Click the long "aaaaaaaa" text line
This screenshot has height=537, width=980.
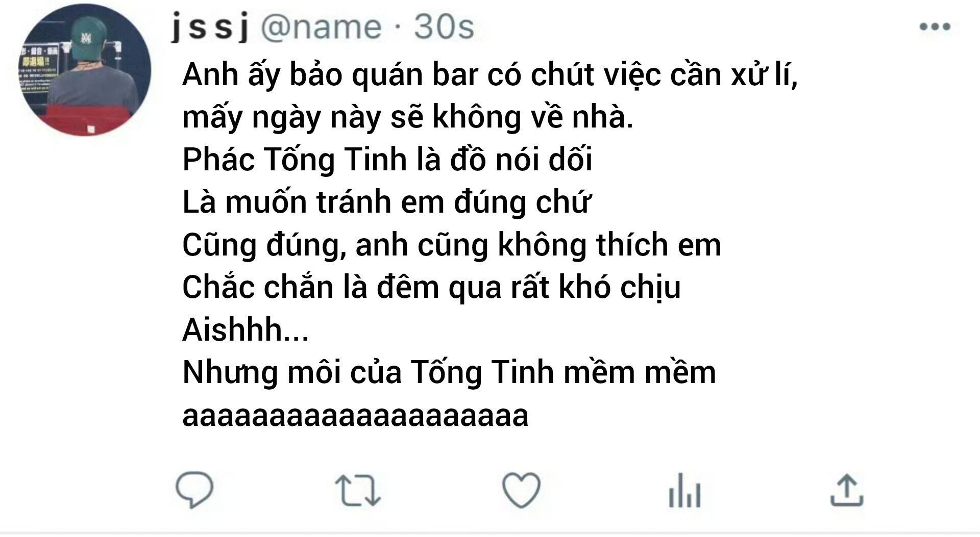click(355, 416)
